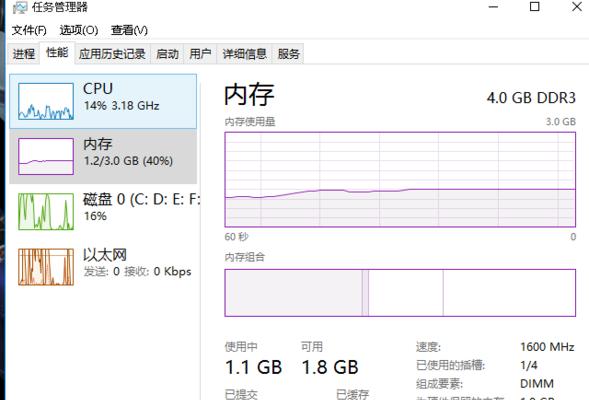This screenshot has width=589, height=400.
Task: Open the 文件(F) menu
Action: coord(29,30)
